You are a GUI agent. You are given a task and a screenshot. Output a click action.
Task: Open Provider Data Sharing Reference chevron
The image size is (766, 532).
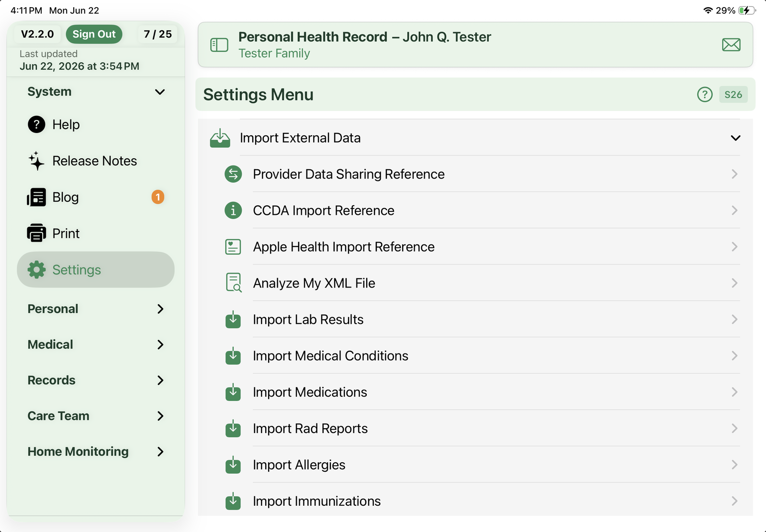coord(734,174)
